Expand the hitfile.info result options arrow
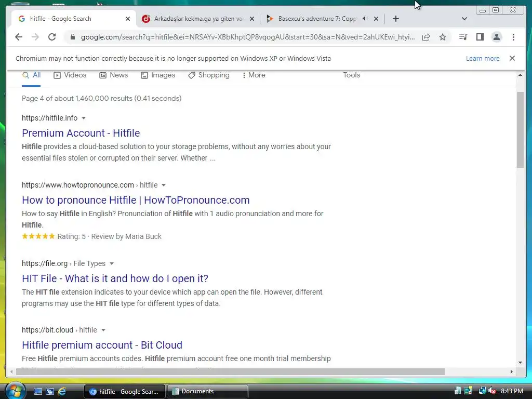Image resolution: width=532 pixels, height=399 pixels. (84, 118)
